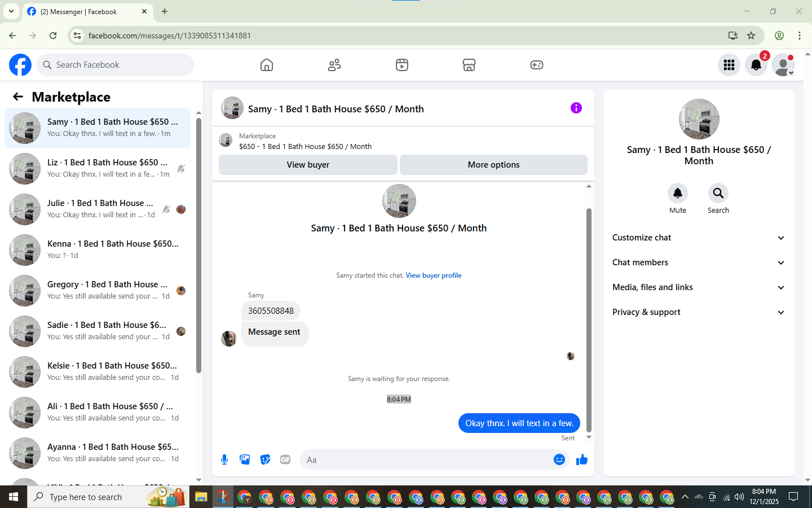Open the Facebook menu grid icon
The width and height of the screenshot is (812, 508).
point(729,65)
